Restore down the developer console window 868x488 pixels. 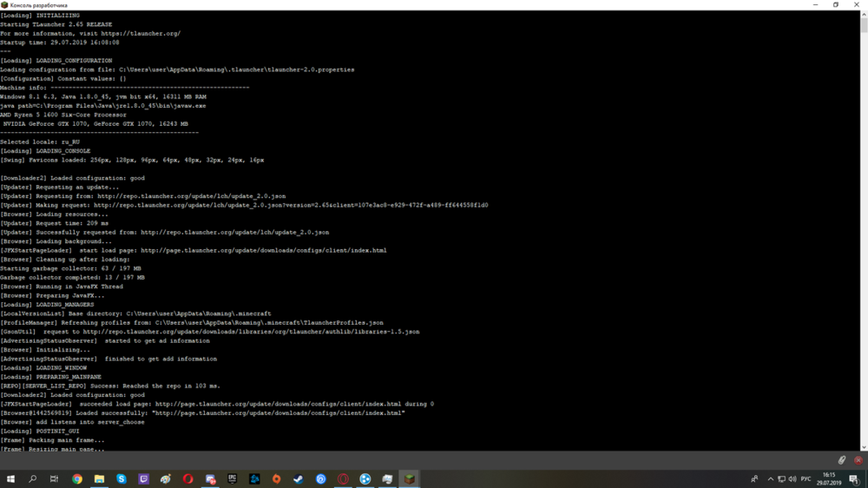836,5
